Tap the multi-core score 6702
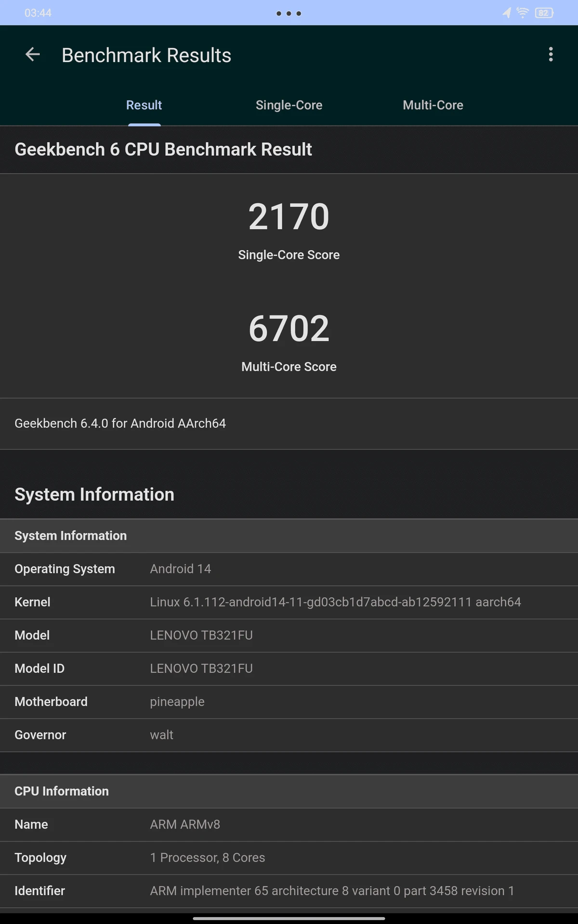The image size is (578, 924). pos(289,328)
